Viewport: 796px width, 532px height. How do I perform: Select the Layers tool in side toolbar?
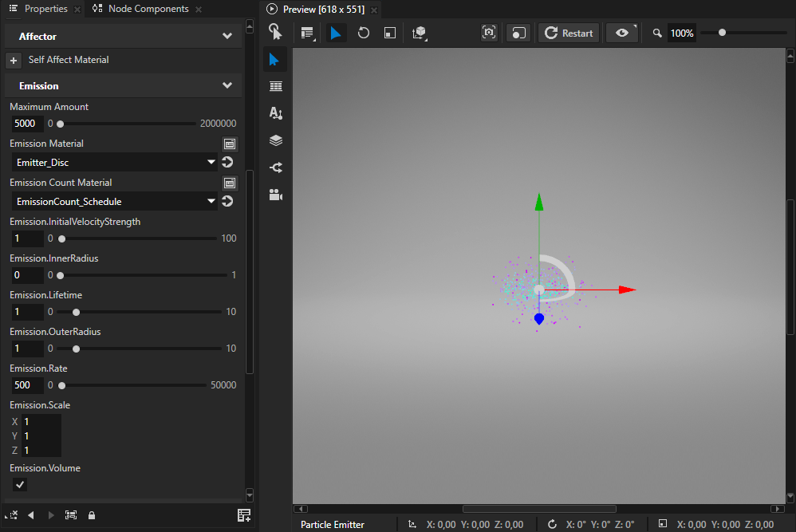pos(276,140)
